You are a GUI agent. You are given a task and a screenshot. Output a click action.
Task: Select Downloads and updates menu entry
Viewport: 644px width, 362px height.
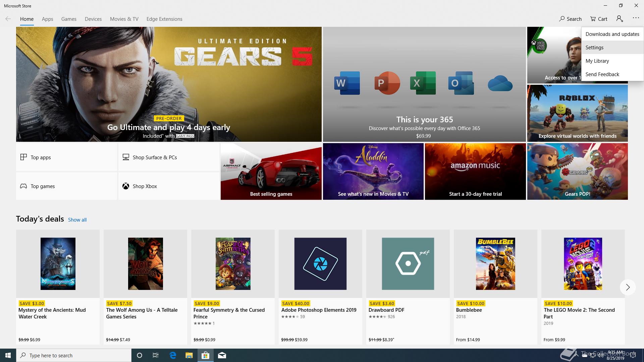point(612,34)
